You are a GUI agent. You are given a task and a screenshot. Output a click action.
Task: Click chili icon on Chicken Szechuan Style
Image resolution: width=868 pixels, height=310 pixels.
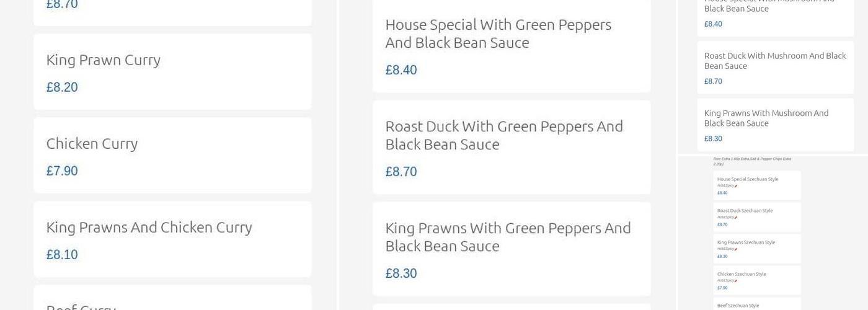735,281
